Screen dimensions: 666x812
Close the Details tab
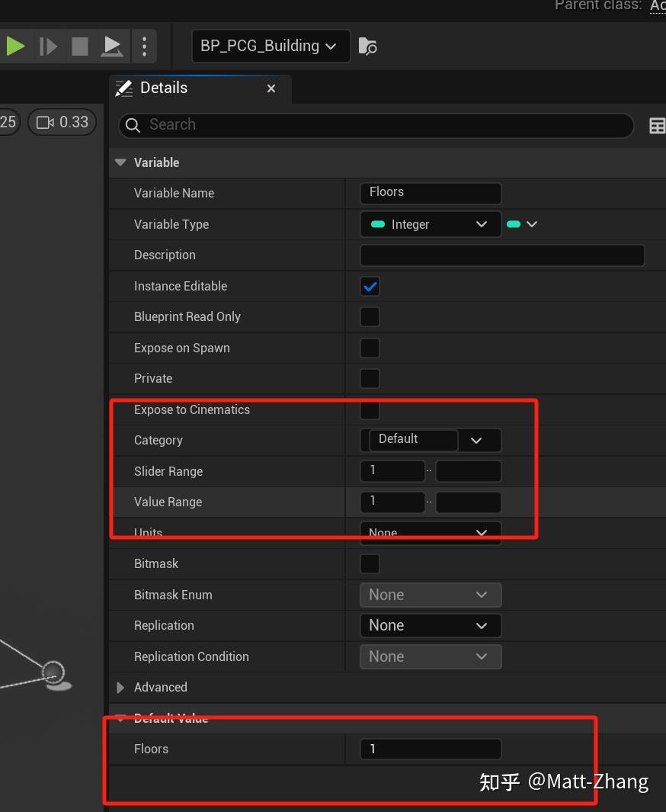(271, 89)
